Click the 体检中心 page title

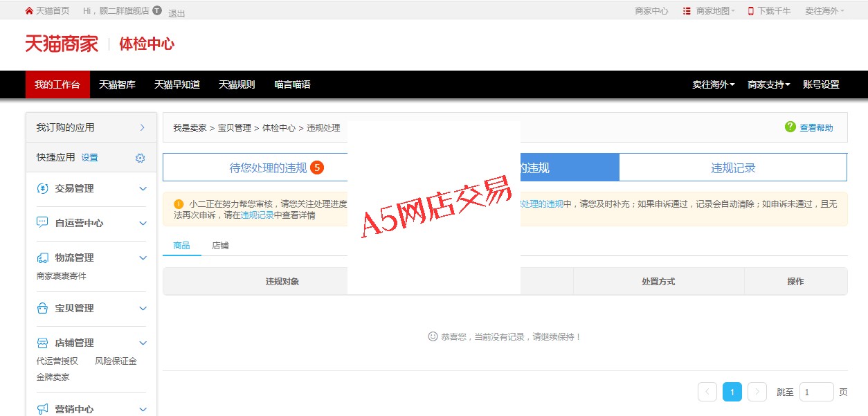[147, 44]
